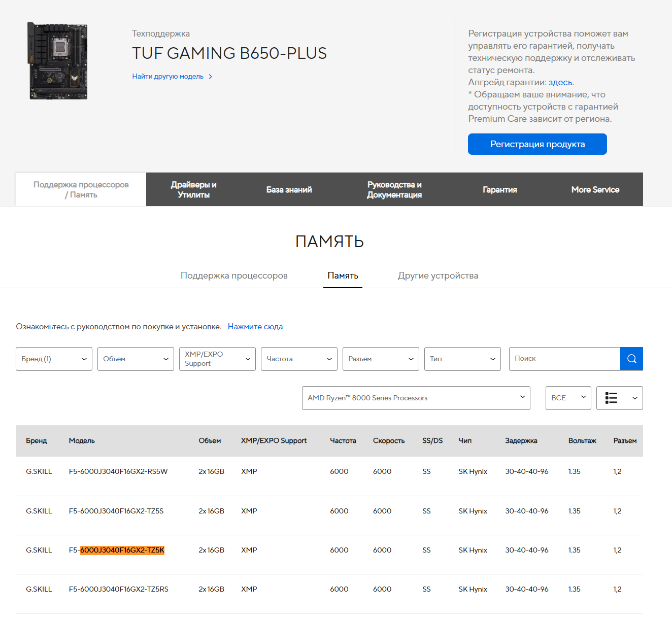Open Руководства и Документация tab

394,189
